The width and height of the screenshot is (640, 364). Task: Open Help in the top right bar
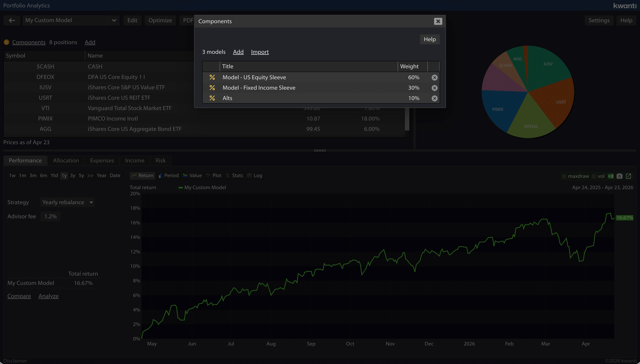click(x=626, y=20)
